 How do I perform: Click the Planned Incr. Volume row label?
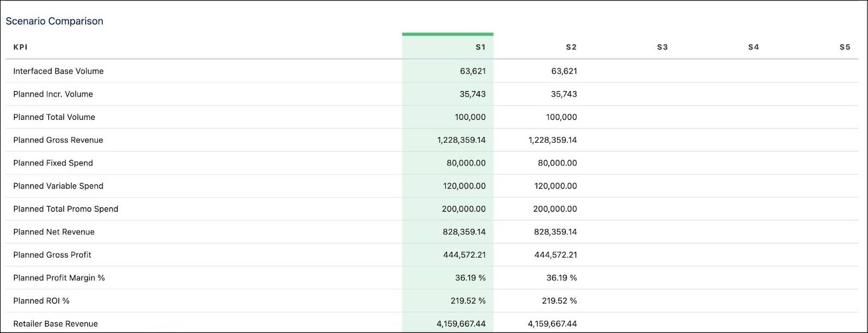[53, 94]
